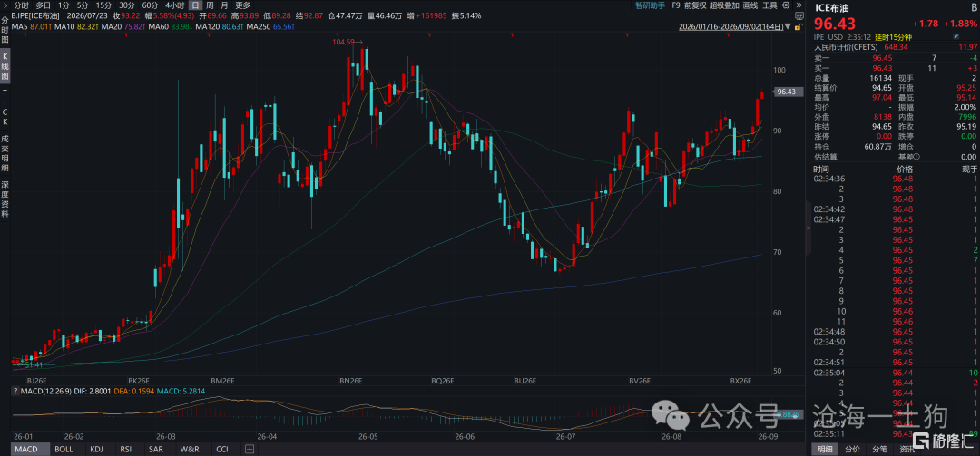
Task: Open the 分时图 view in left sidebar
Action: point(5,30)
